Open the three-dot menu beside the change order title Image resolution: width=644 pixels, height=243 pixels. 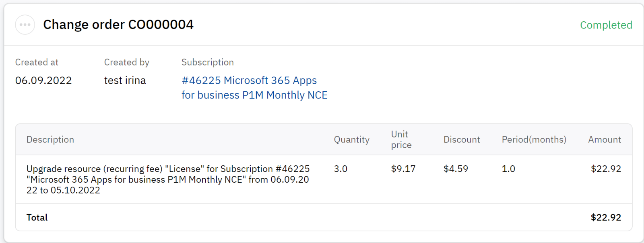pos(25,25)
